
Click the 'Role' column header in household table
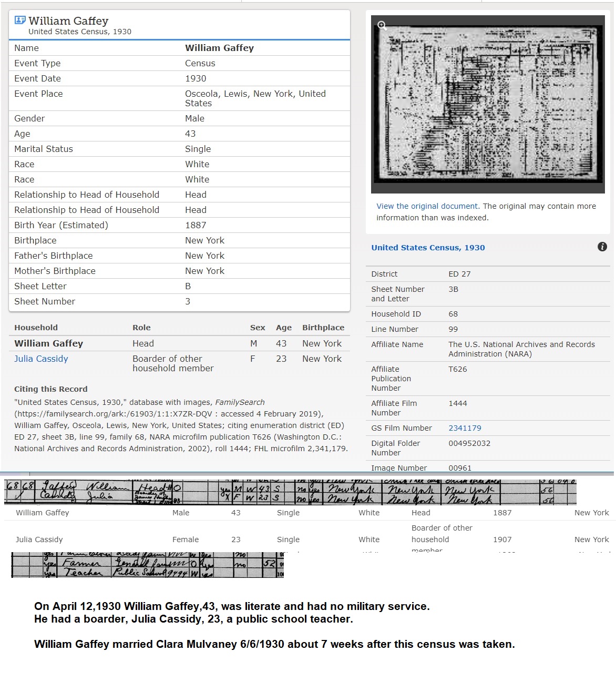tap(141, 328)
